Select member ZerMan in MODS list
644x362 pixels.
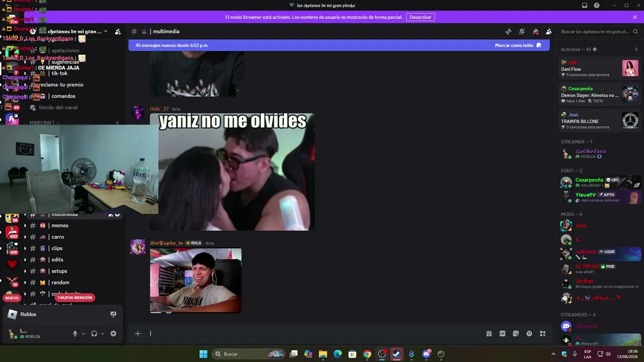[x=600, y=284]
